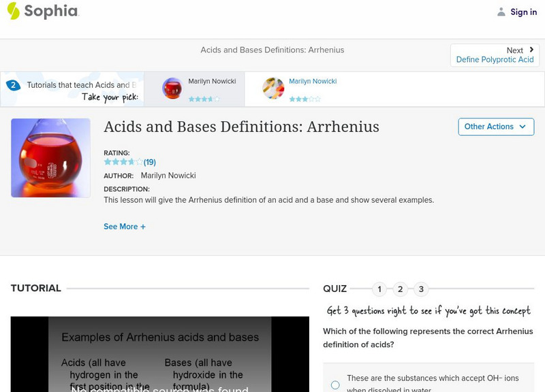
Task: Click the Sign in user icon
Action: tap(501, 12)
